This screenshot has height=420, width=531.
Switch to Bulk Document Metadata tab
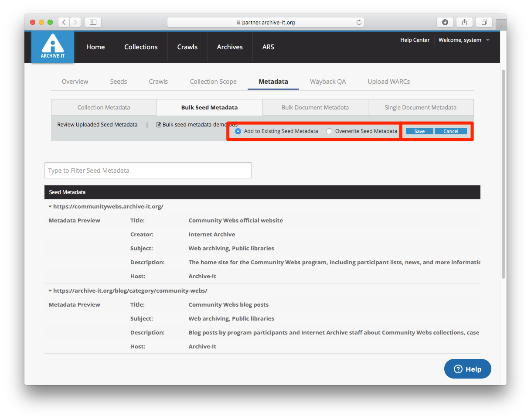315,107
